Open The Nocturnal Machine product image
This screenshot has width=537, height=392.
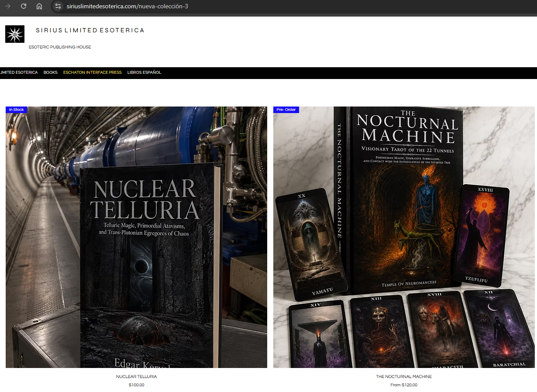pos(404,237)
